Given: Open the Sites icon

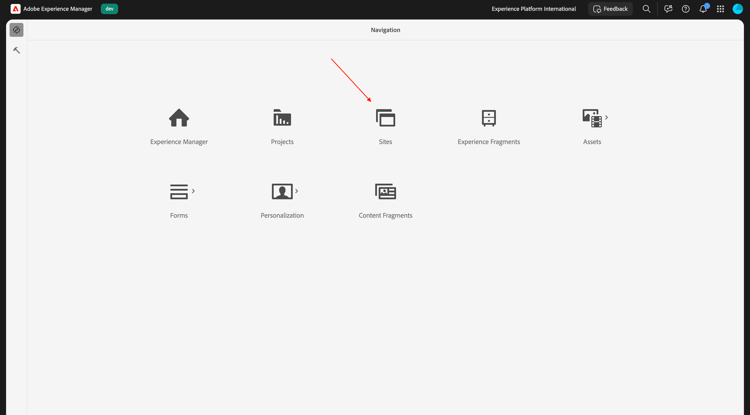Looking at the screenshot, I should coord(386,118).
